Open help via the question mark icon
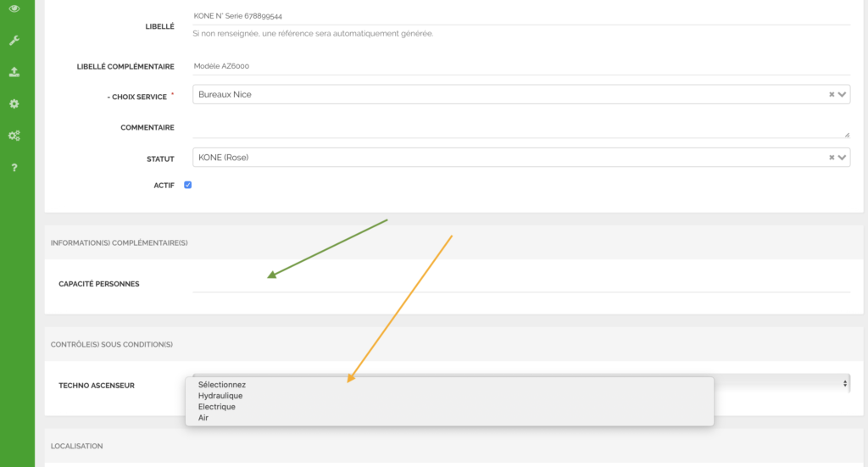 coord(14,168)
